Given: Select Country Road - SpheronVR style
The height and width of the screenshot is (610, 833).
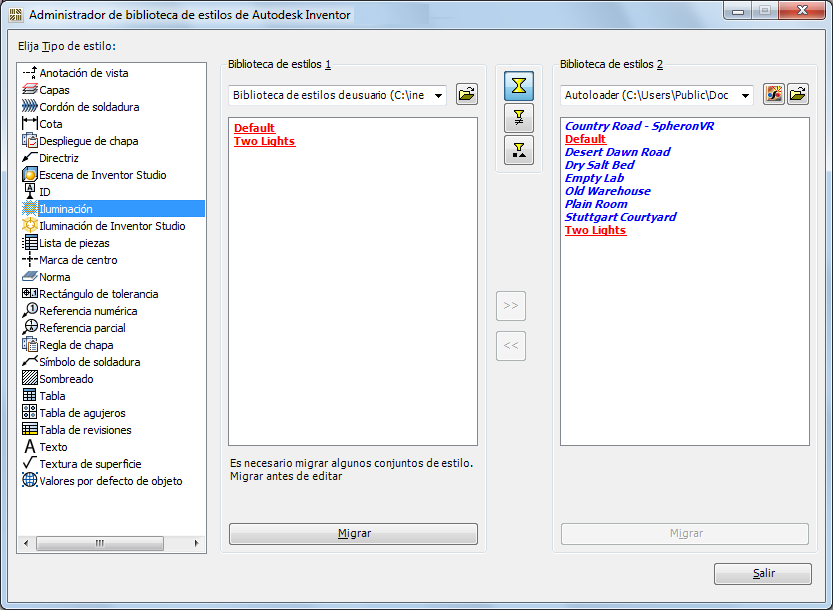Looking at the screenshot, I should (x=639, y=126).
